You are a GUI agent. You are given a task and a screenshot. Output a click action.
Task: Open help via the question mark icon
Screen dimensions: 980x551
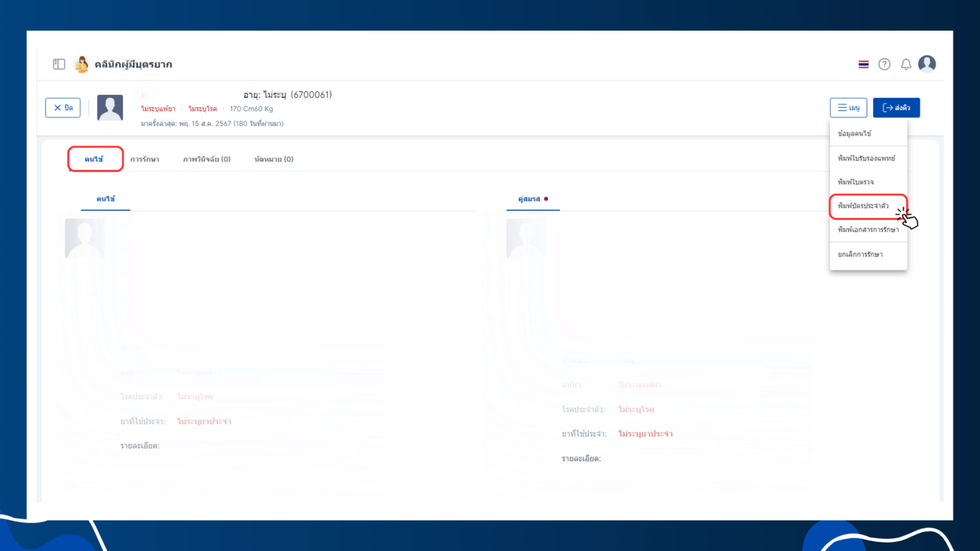[885, 64]
